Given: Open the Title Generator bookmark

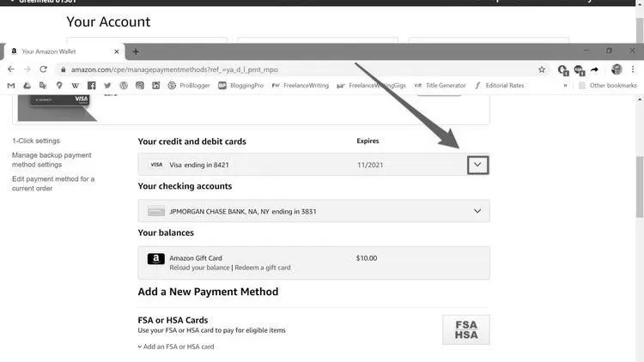Looking at the screenshot, I should click(440, 86).
